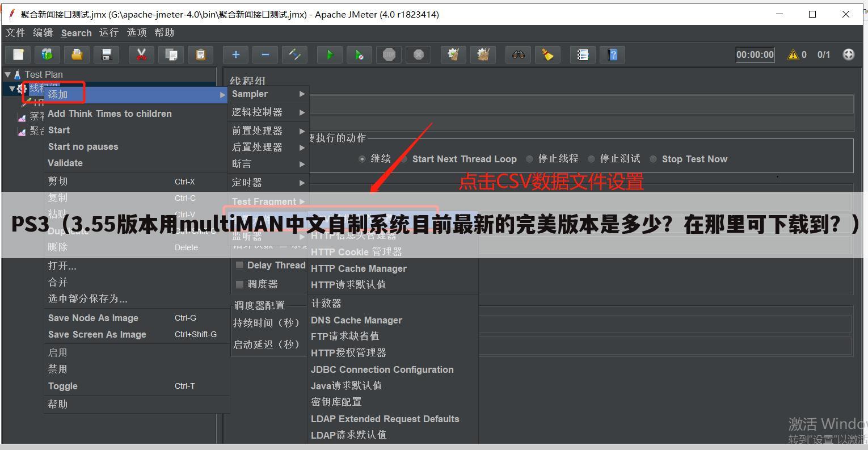Click the New test plan icon
The height and width of the screenshot is (450, 868).
pyautogui.click(x=18, y=54)
